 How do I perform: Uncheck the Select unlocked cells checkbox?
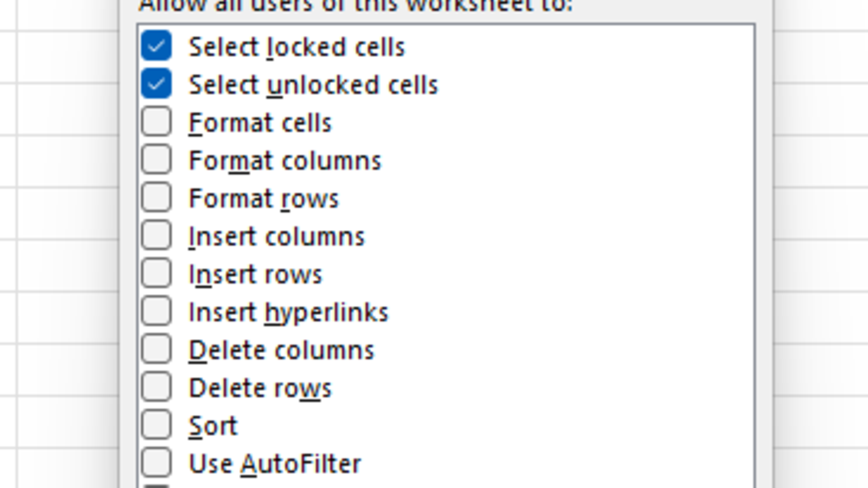coord(156,84)
